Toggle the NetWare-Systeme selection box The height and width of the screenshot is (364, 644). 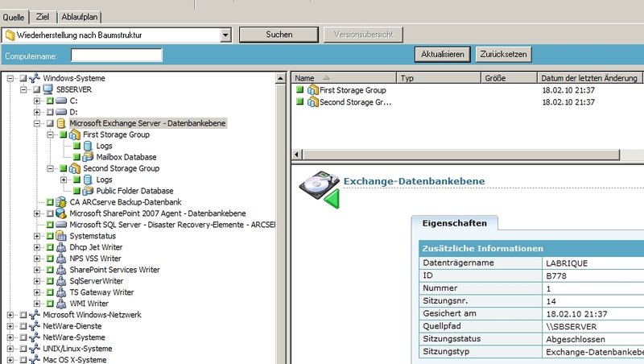point(23,337)
